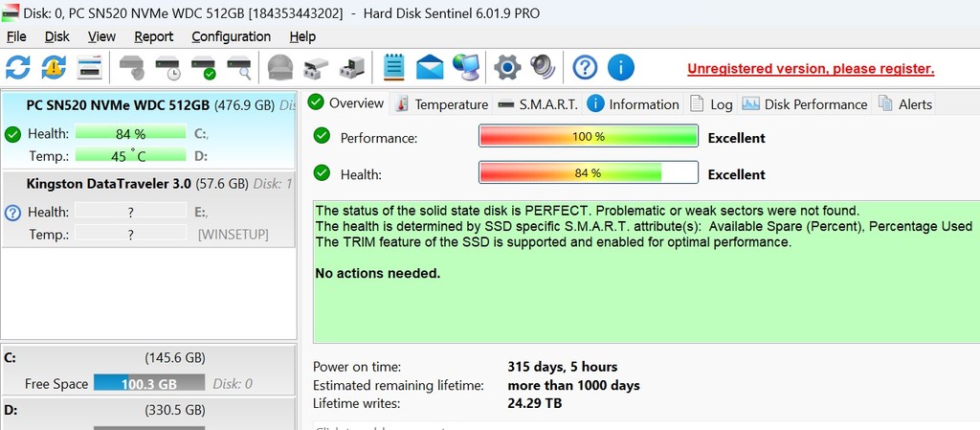Click the disk with magnifying glass icon
980x430 pixels.
[x=238, y=67]
